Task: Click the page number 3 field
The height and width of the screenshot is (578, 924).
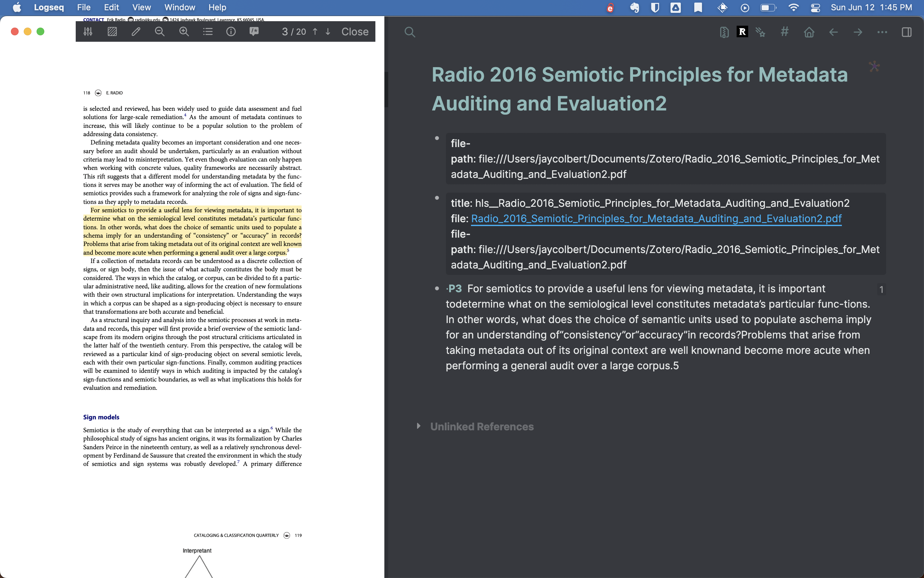Action: pyautogui.click(x=285, y=32)
